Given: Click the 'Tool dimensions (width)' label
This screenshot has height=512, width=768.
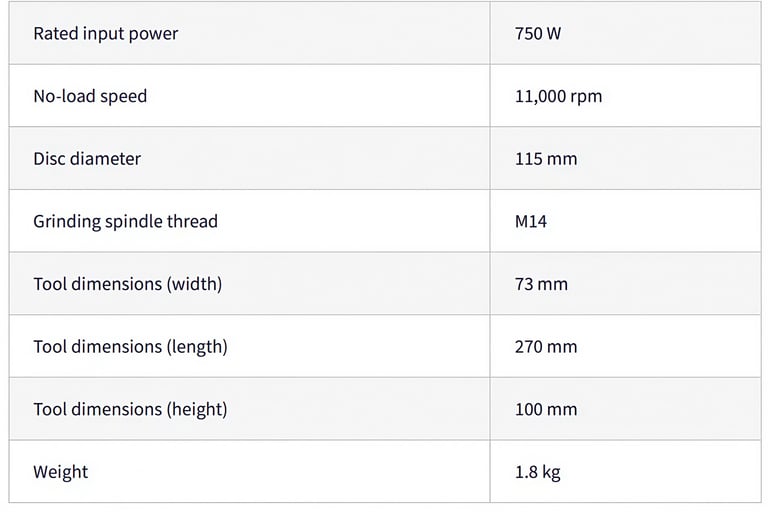Looking at the screenshot, I should point(127,284).
